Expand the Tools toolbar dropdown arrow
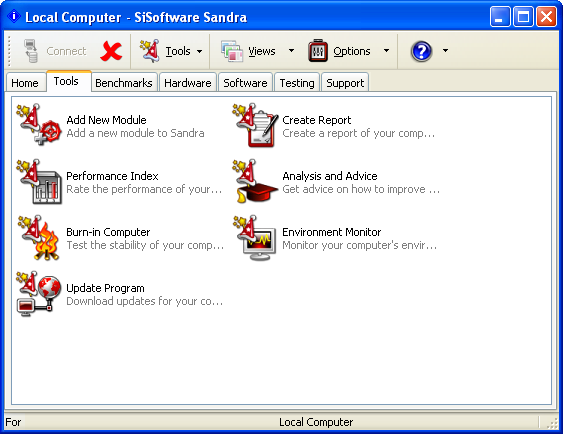The width and height of the screenshot is (563, 434). [200, 51]
